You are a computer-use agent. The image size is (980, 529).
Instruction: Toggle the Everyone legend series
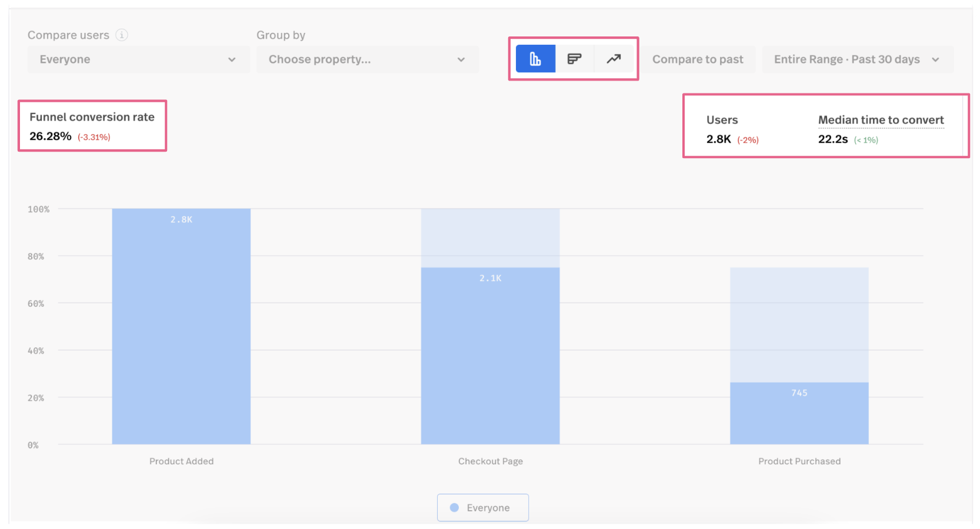(483, 508)
